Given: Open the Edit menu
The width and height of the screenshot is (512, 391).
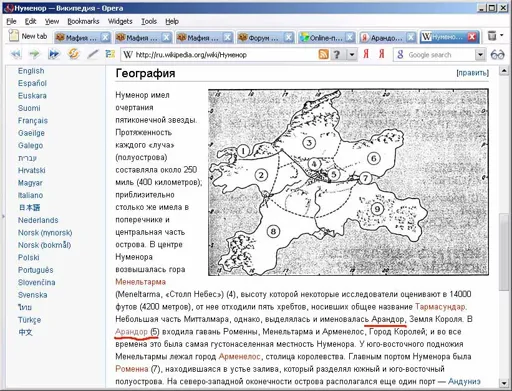Looking at the screenshot, I should [30, 21].
